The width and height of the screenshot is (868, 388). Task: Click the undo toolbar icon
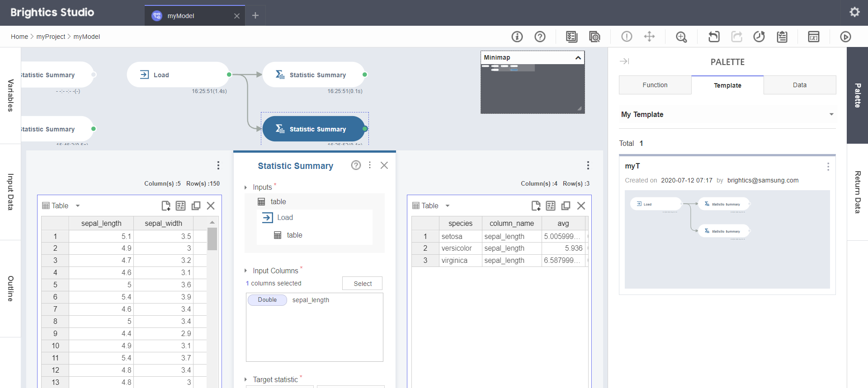[714, 37]
